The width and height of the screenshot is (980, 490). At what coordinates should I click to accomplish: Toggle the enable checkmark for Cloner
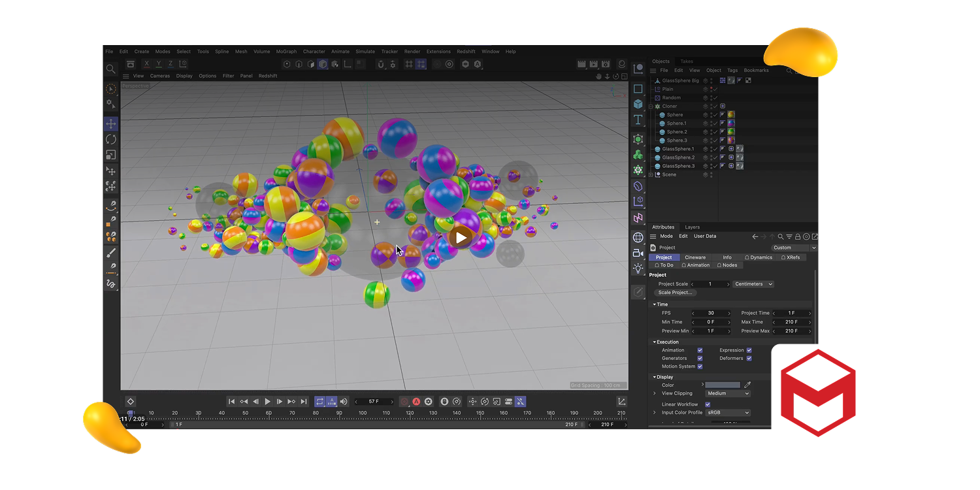pos(715,106)
